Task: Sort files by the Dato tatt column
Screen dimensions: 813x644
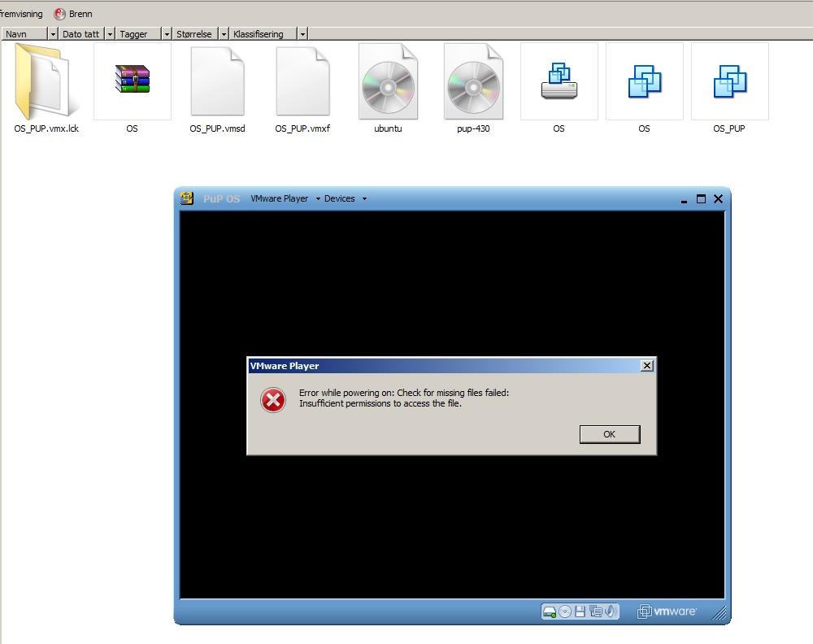Action: 80,33
